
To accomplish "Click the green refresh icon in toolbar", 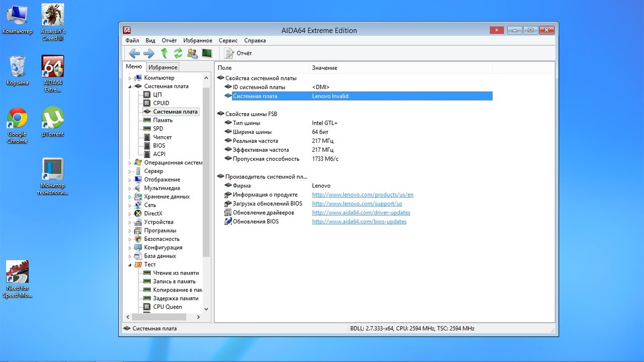I will 178,53.
